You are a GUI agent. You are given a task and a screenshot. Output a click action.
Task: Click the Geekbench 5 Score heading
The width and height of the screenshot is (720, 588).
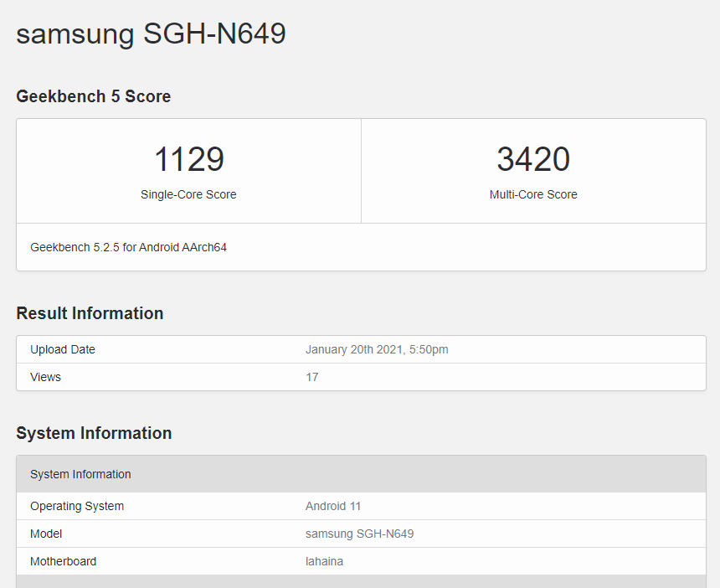[x=93, y=96]
